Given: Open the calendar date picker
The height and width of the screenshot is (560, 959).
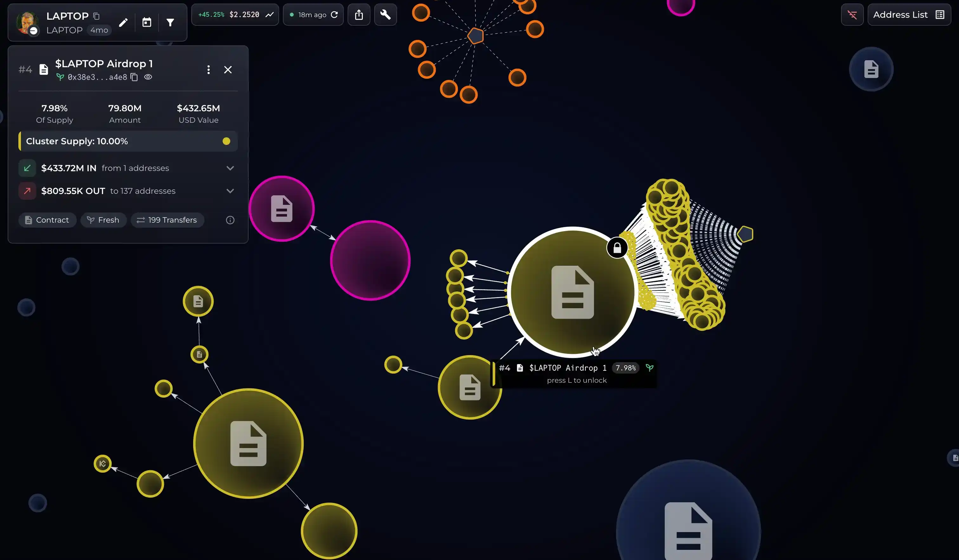Looking at the screenshot, I should point(147,23).
